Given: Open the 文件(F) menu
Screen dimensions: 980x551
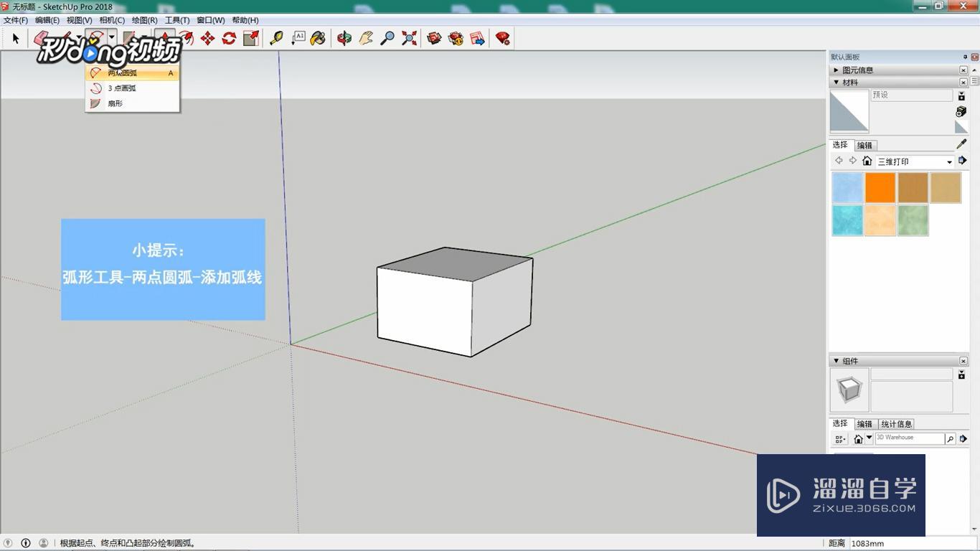Looking at the screenshot, I should tap(16, 20).
